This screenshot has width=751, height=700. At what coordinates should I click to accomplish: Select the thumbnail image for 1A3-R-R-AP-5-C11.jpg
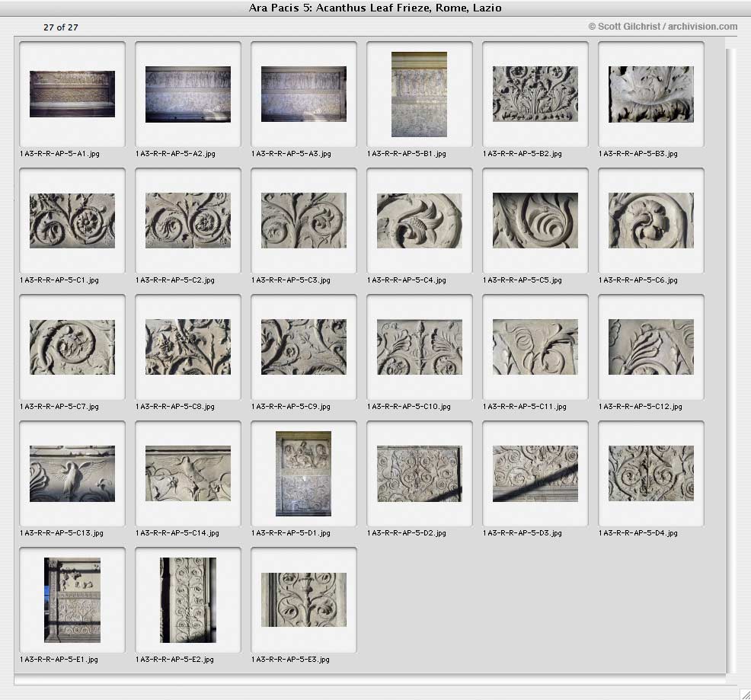click(535, 347)
